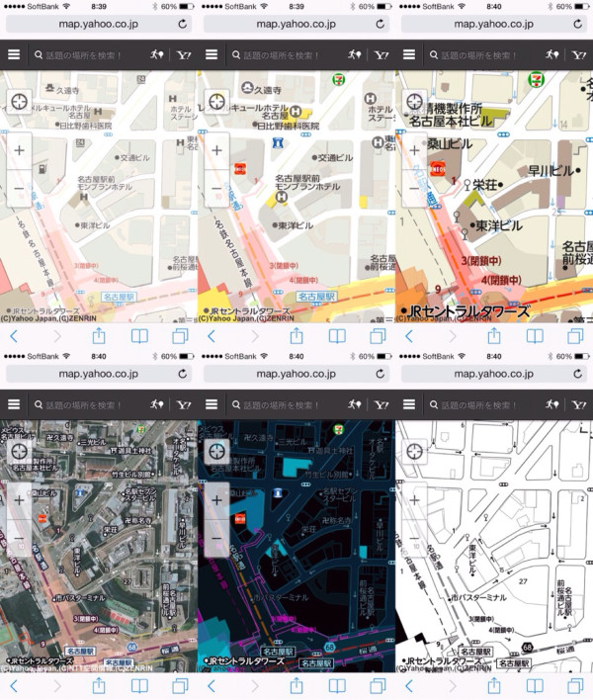Tap ENEOS marker on aerial photo map
593x700 pixels.
[42, 519]
